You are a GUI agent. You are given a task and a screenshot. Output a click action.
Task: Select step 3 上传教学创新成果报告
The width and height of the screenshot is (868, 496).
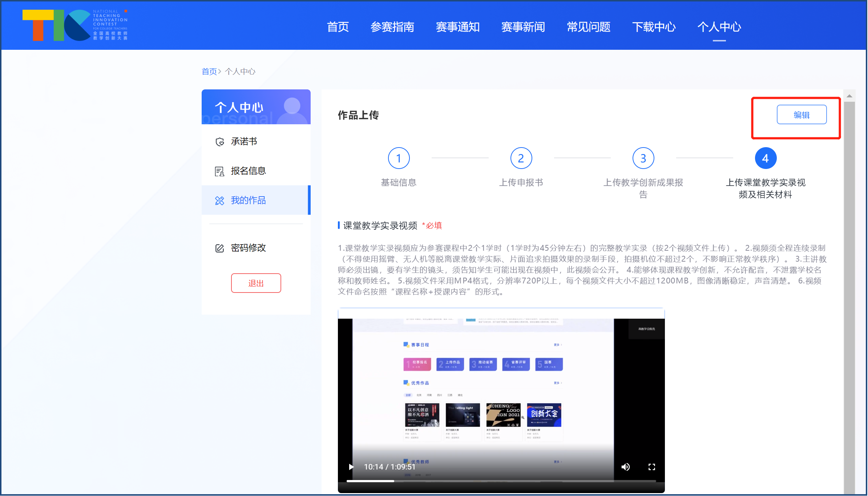(643, 158)
